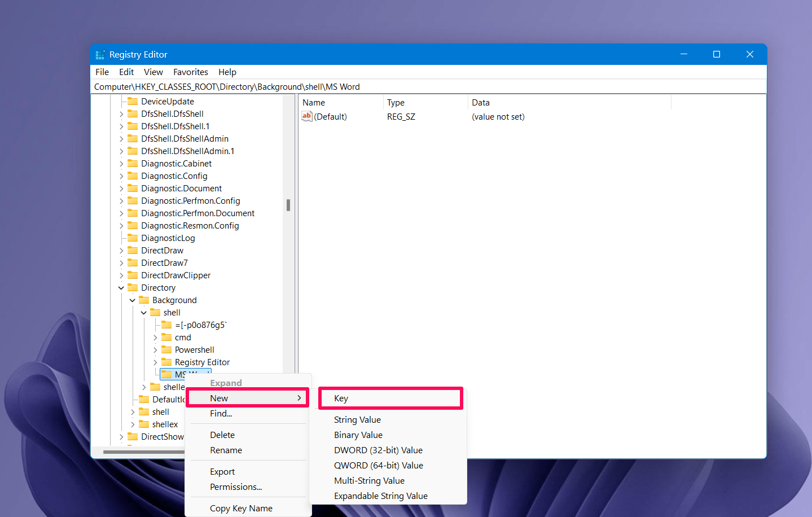Screen dimensions: 812x517
Task: Select the DirectShow key
Action: point(163,437)
